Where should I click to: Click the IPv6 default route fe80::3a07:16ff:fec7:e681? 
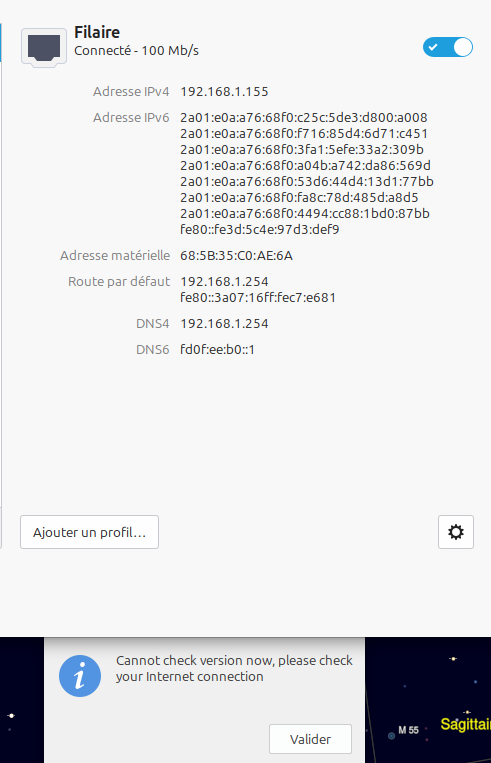258,297
